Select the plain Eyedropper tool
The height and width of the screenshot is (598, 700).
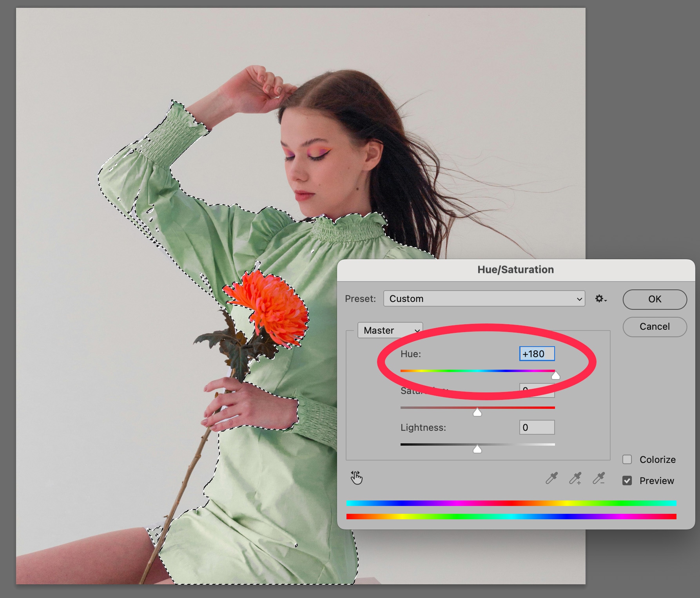point(551,478)
